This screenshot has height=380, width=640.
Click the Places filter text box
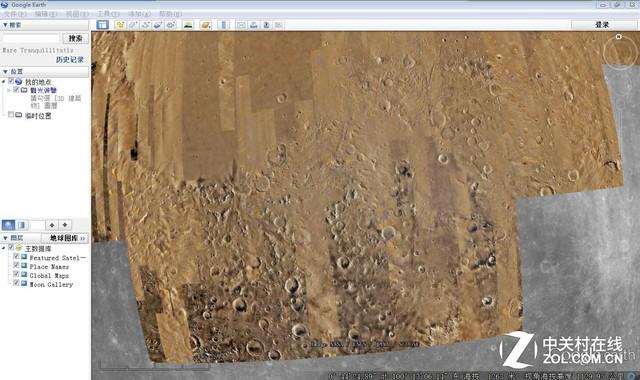click(37, 225)
